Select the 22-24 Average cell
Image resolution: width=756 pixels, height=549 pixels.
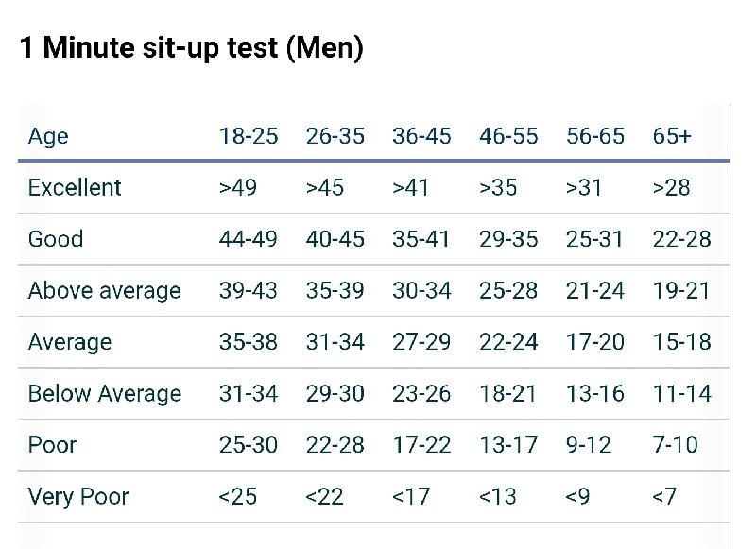tap(508, 342)
